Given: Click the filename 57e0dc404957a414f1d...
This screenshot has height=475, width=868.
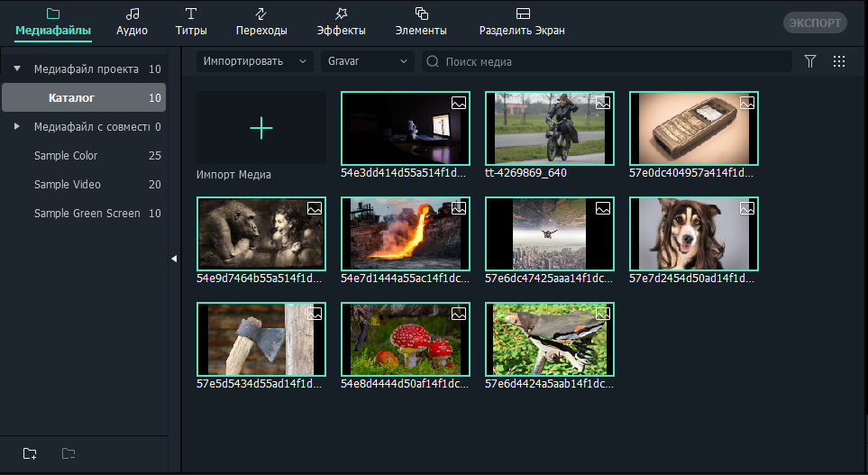Looking at the screenshot, I should click(691, 173).
